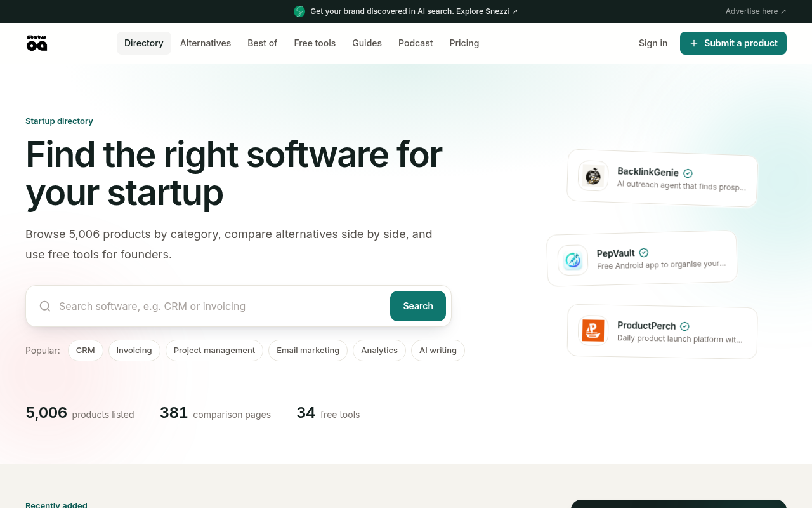Click the '34 free tools' stat
The image size is (812, 508).
tap(328, 413)
